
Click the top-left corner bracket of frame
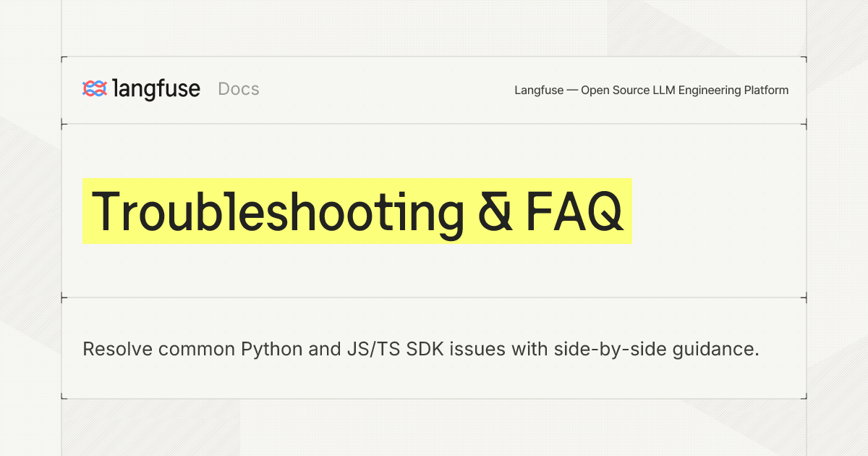point(65,60)
